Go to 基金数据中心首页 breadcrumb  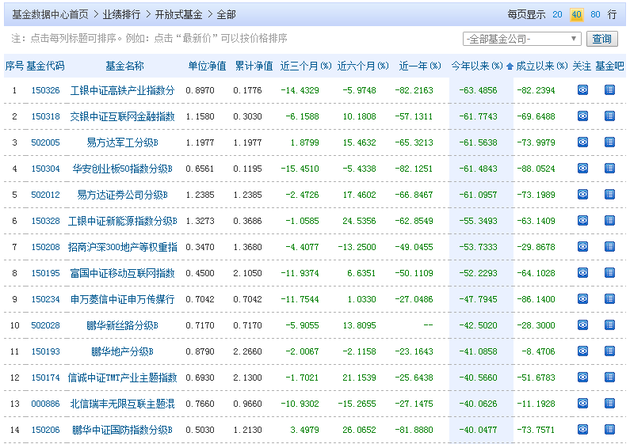point(50,14)
